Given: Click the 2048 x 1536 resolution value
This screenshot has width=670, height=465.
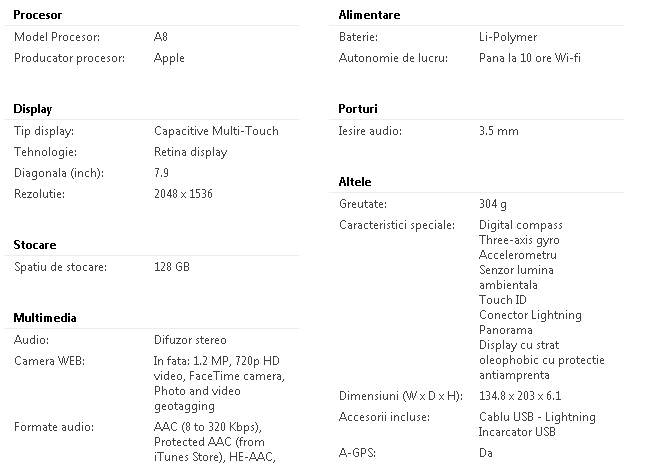Looking at the screenshot, I should point(183,194).
